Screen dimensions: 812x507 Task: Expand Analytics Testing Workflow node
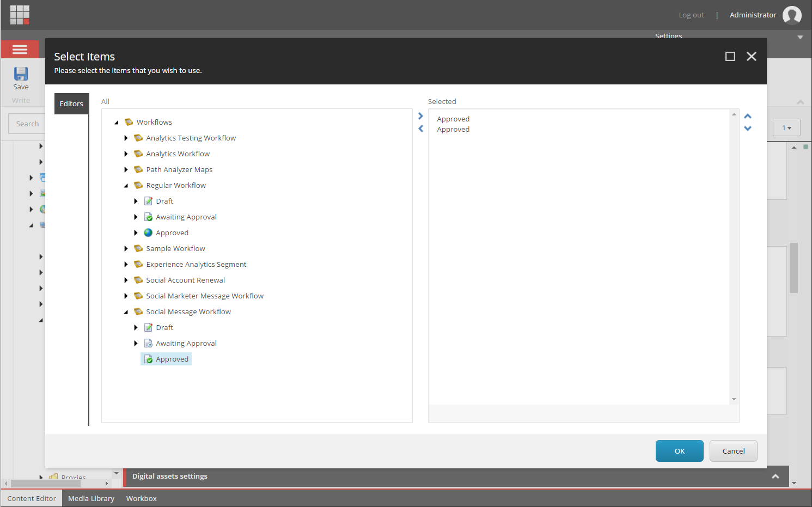coord(126,138)
